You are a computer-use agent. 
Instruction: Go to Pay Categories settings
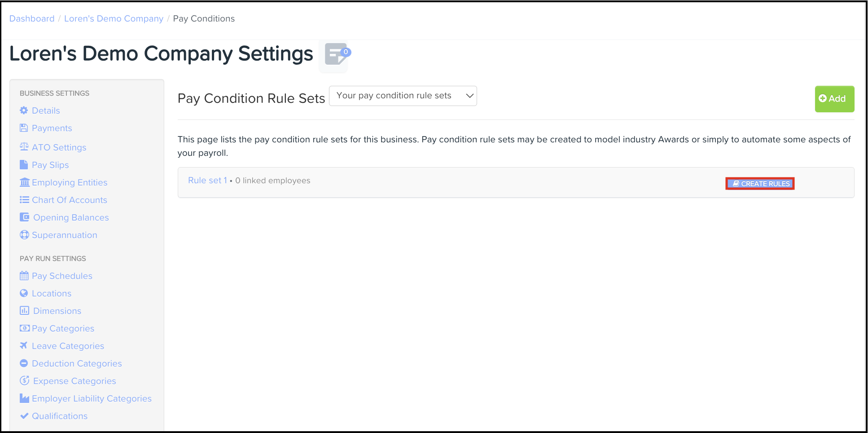(x=63, y=328)
